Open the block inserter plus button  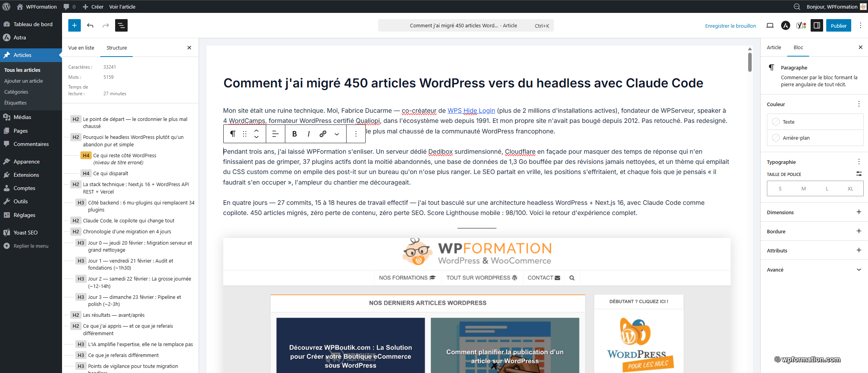(x=75, y=25)
